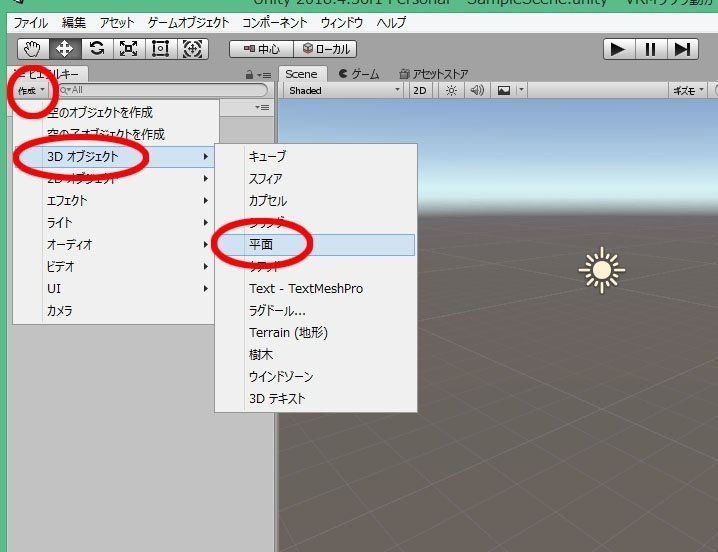Expand the エフェクト submenu
This screenshot has height=552, width=718.
point(115,201)
